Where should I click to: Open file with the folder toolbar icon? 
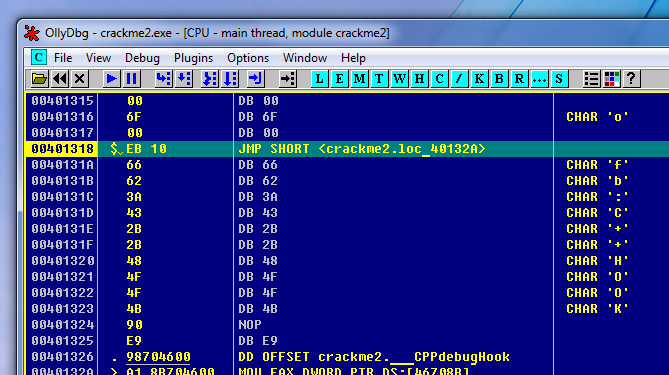click(x=39, y=79)
